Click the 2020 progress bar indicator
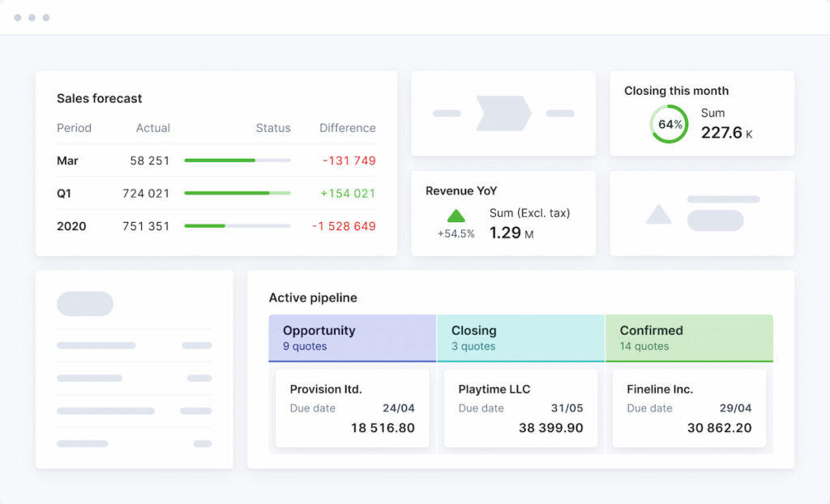 237,226
